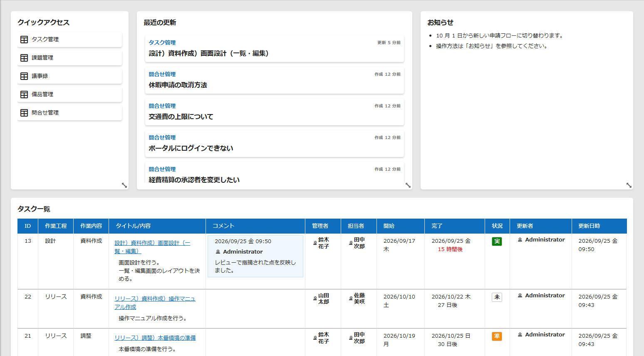This screenshot has height=356, width=644.
Task: Click the table icon beside 備品管理
Action: pos(24,95)
